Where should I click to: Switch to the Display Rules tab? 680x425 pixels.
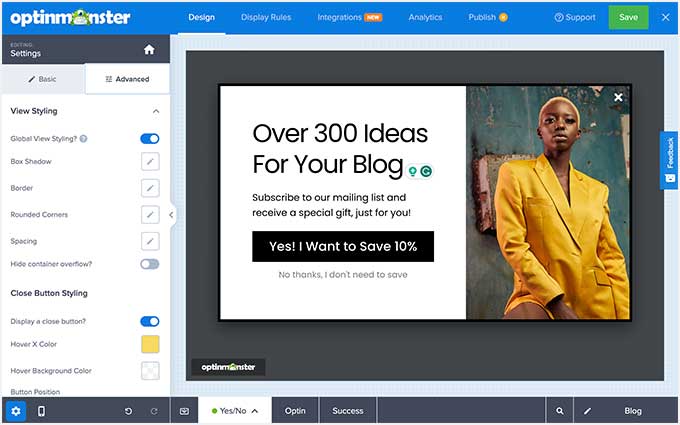[266, 17]
